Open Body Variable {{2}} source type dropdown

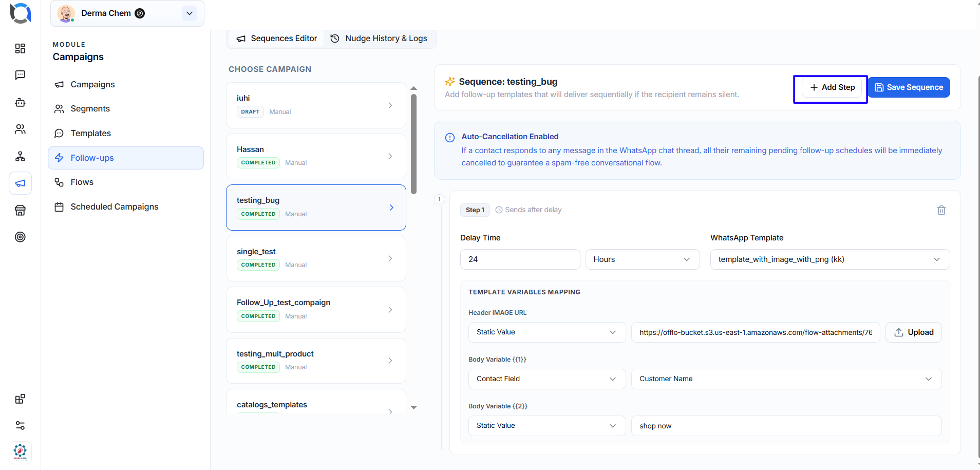(x=547, y=426)
